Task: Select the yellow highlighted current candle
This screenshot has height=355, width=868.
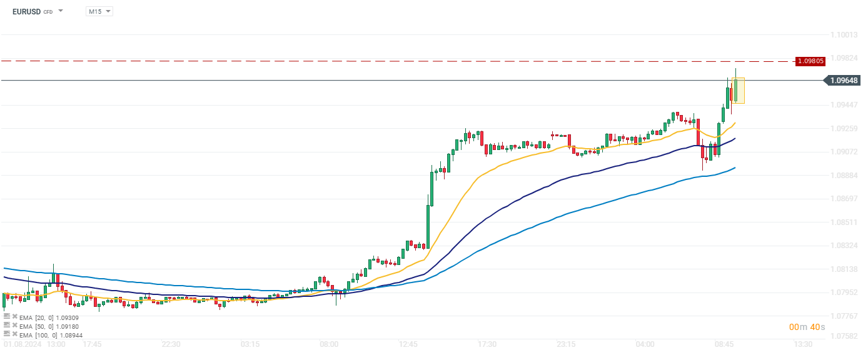Action: pyautogui.click(x=738, y=91)
